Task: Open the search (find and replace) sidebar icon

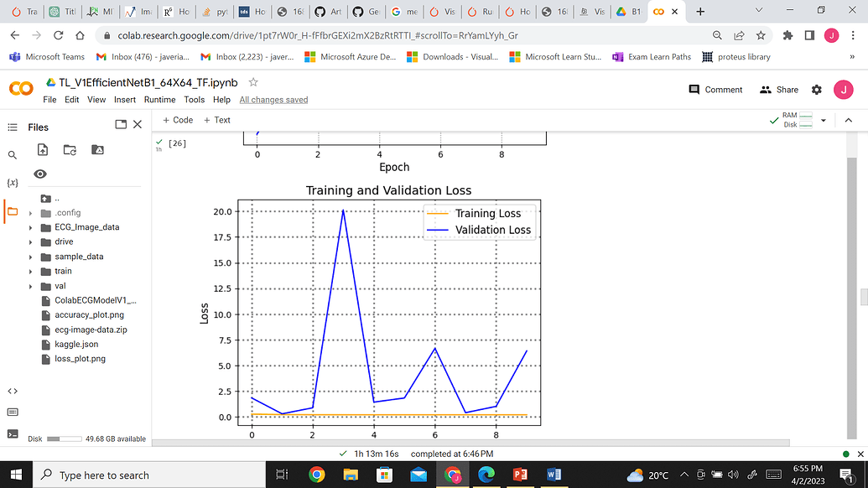Action: 13,155
